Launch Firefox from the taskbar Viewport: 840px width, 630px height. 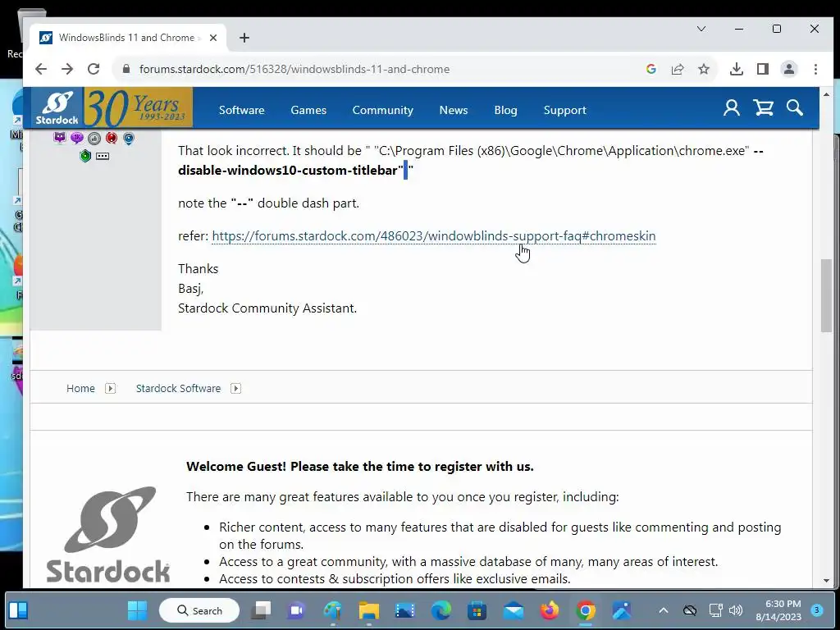(549, 610)
